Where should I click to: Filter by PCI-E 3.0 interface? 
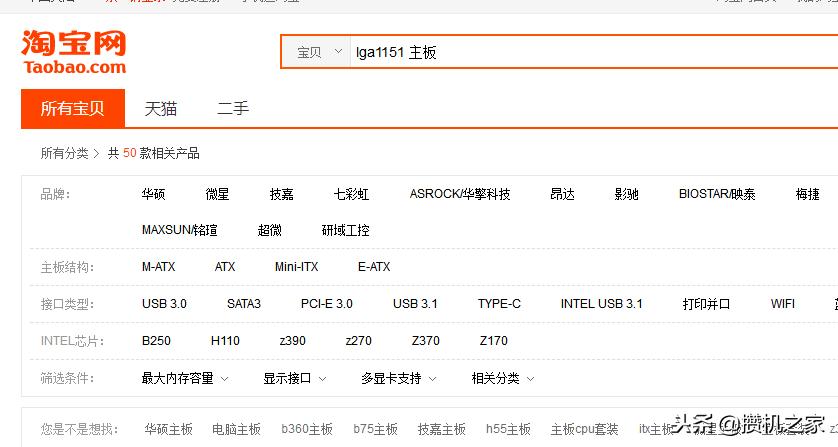(327, 304)
